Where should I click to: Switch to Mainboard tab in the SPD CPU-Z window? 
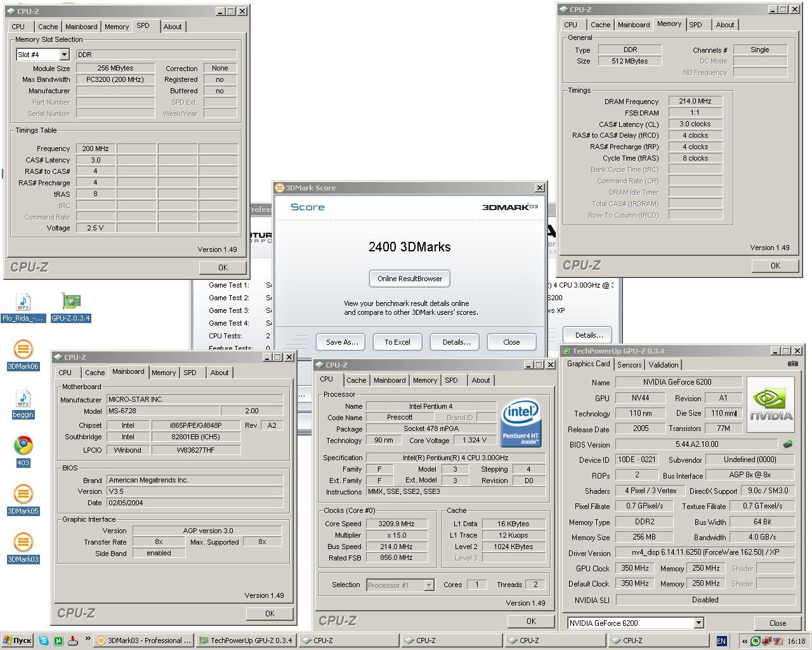click(81, 27)
